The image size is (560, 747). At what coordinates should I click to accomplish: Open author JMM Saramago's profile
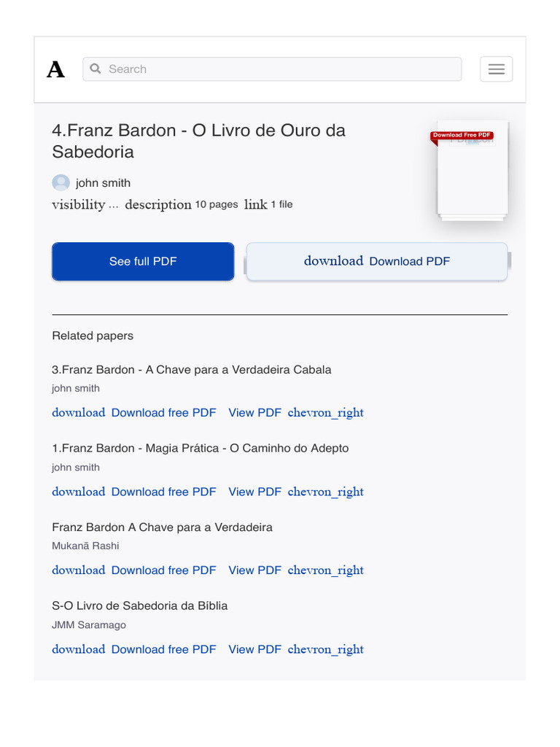coord(89,625)
